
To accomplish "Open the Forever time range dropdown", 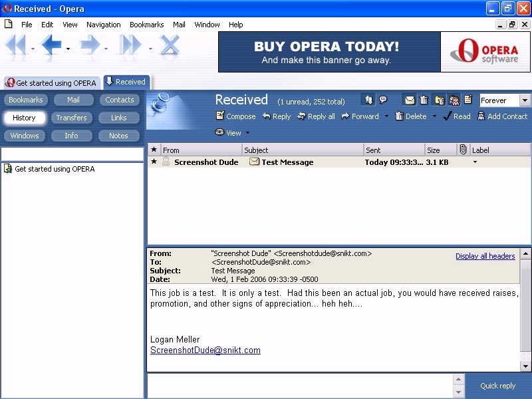I will [504, 100].
